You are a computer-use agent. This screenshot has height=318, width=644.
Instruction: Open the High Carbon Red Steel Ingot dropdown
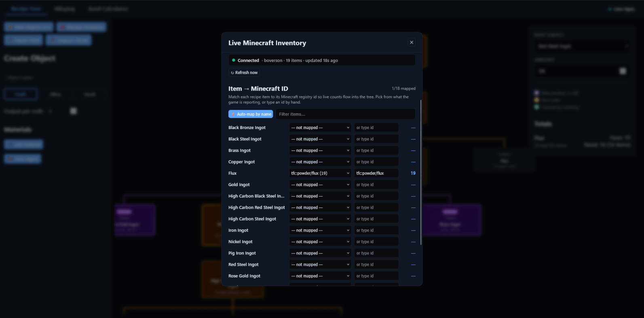click(x=320, y=208)
